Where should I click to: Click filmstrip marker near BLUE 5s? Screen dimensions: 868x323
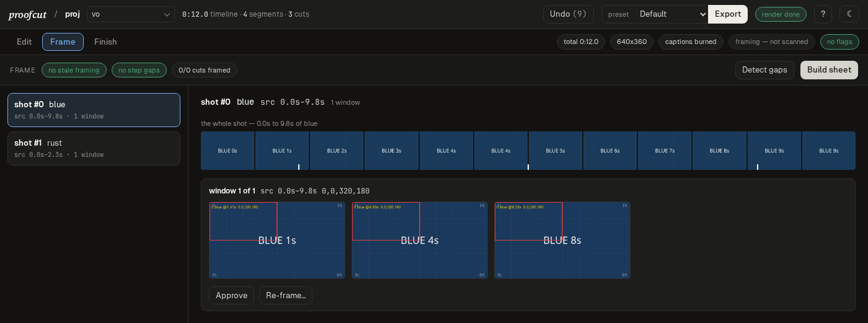click(x=528, y=167)
